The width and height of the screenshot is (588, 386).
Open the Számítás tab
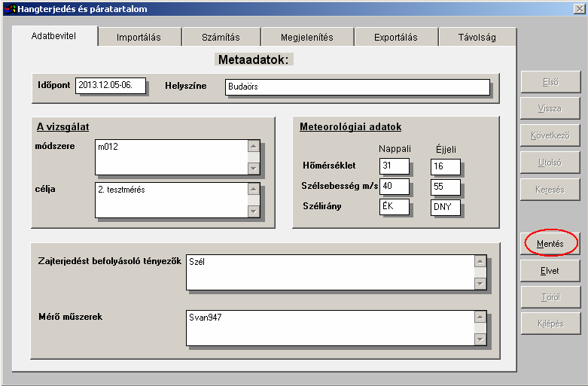coord(221,38)
